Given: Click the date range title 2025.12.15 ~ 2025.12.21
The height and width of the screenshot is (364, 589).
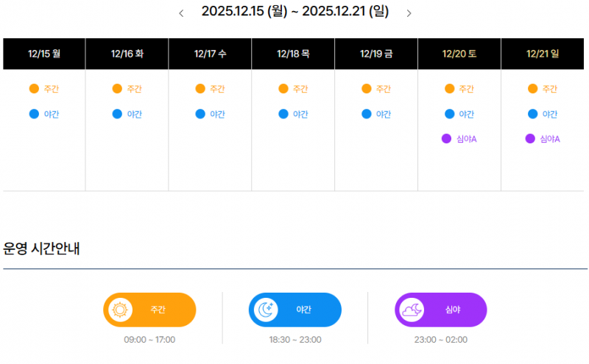Looking at the screenshot, I should (295, 13).
